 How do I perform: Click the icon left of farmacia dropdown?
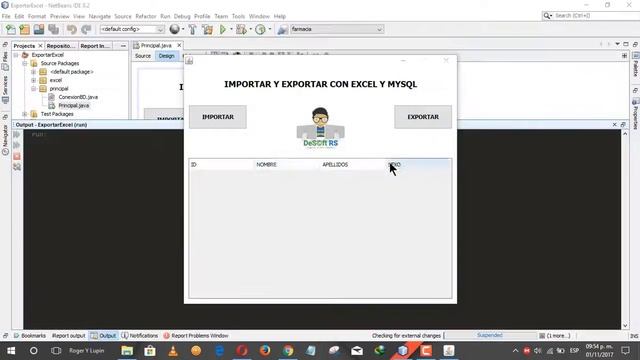pyautogui.click(x=282, y=29)
